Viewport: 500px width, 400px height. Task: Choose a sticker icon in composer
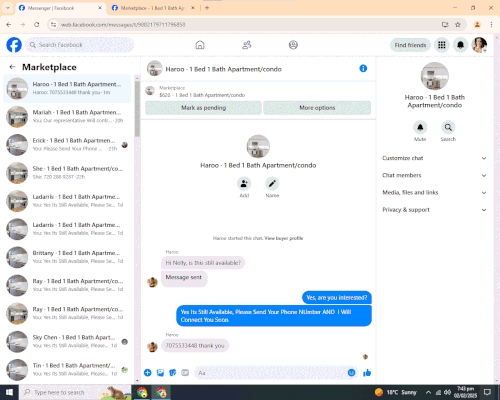[x=173, y=373]
